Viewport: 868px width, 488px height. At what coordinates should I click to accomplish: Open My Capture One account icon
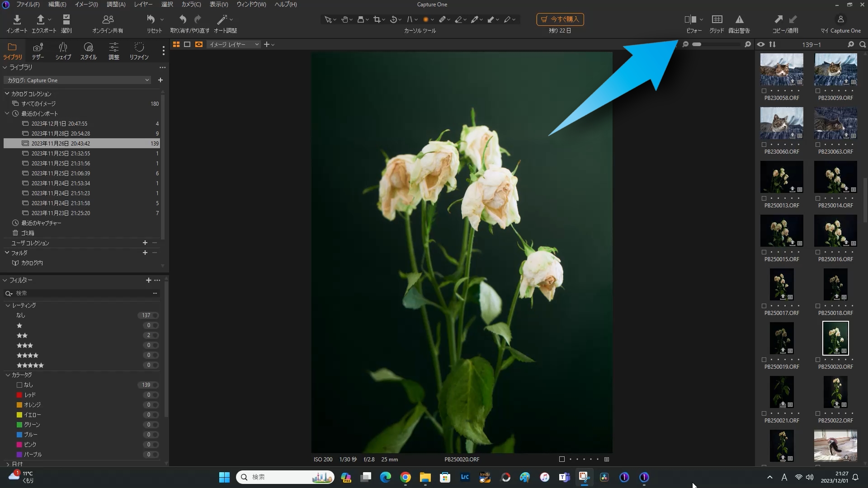tap(840, 19)
